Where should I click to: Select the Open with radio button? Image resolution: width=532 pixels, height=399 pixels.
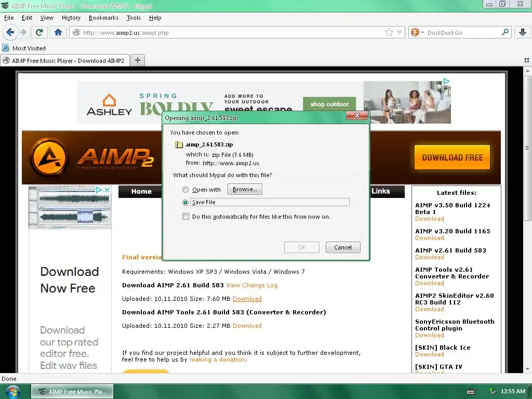coord(185,190)
